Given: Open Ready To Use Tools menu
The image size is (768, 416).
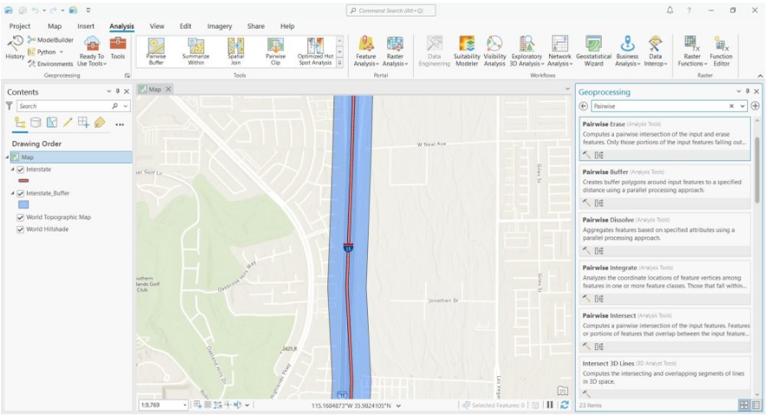Looking at the screenshot, I should tap(92, 51).
